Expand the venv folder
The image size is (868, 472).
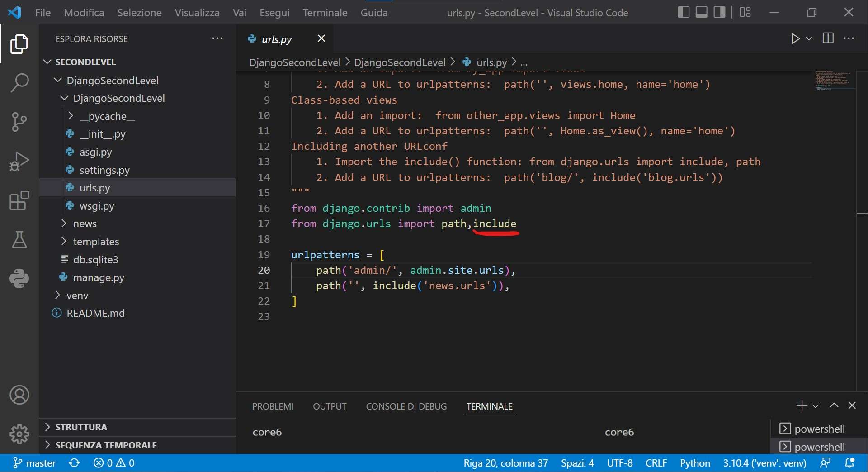pyautogui.click(x=137, y=296)
